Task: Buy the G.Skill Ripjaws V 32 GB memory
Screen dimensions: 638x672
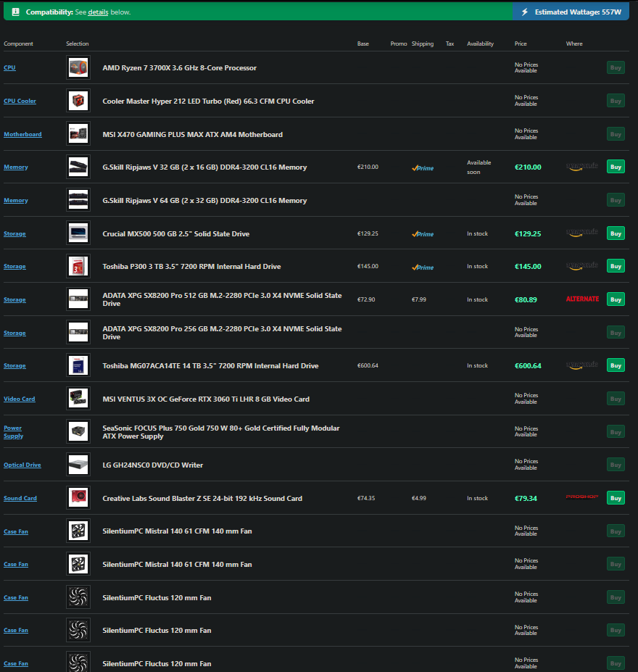Action: pos(616,167)
